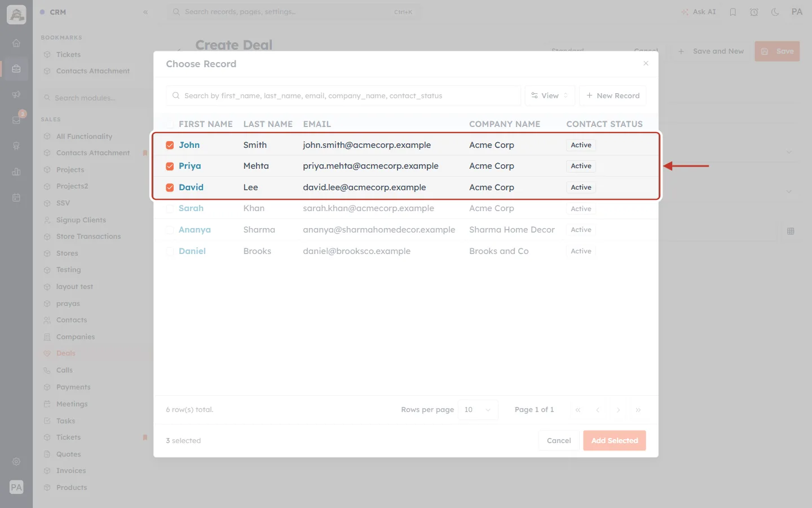Select the Companies module in the sidebar
This screenshot has width=812, height=508.
(x=76, y=337)
